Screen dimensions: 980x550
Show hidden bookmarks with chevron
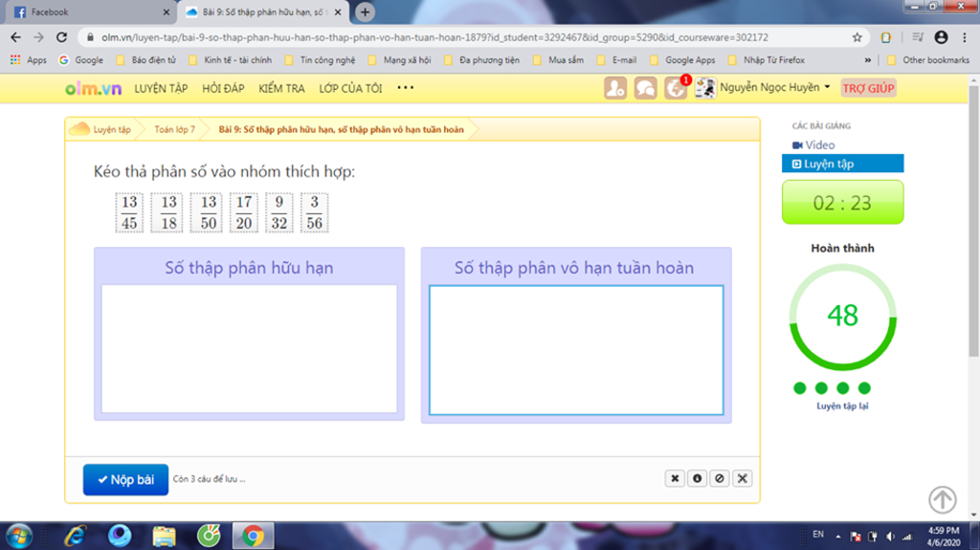coord(867,60)
